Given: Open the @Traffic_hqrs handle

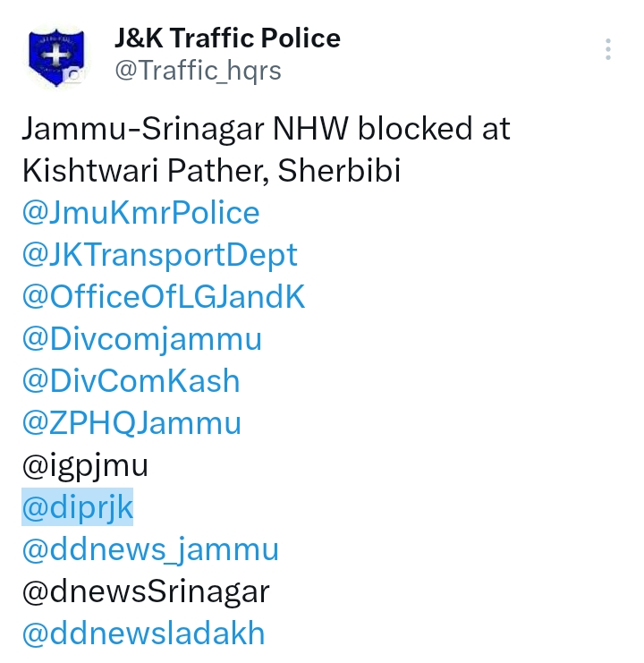Looking at the screenshot, I should point(198,70).
